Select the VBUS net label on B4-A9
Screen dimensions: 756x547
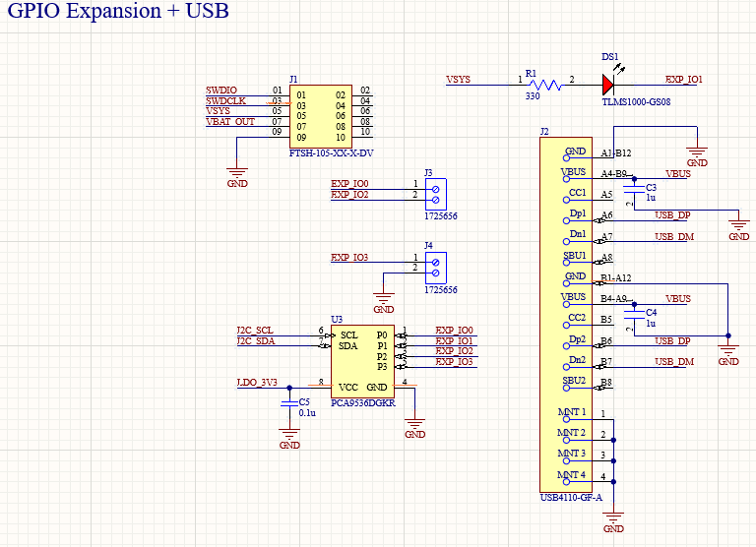678,299
